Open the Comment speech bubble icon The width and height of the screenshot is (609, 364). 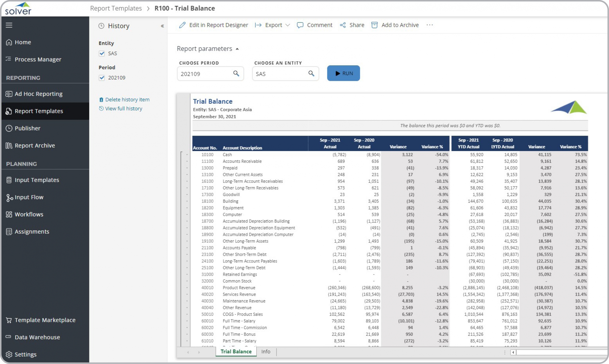(x=300, y=25)
